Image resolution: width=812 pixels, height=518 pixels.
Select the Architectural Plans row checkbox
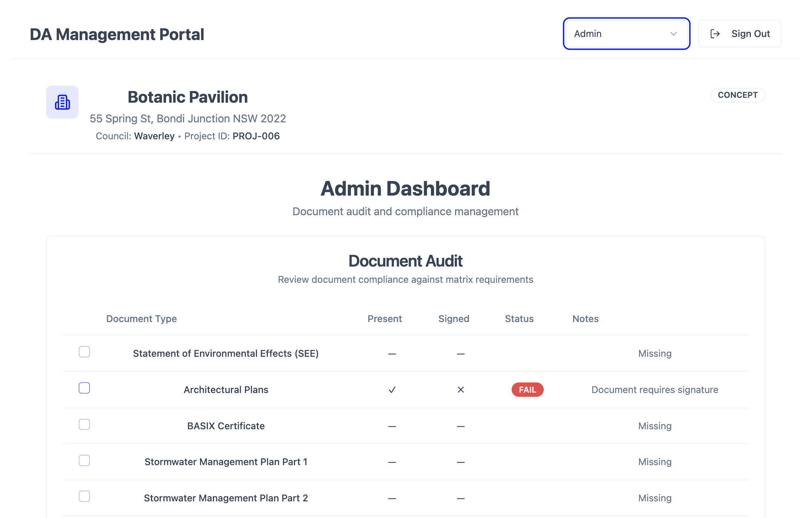pos(84,388)
